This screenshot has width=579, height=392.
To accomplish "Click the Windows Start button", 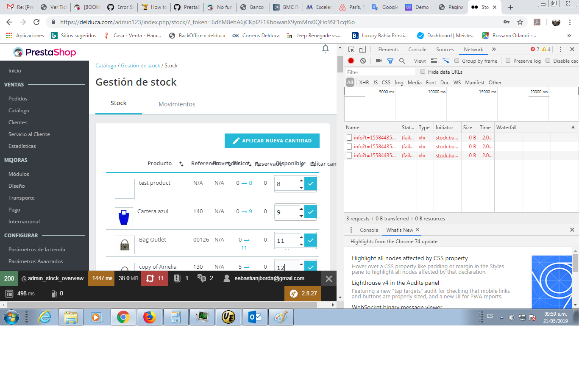I will tap(11, 317).
